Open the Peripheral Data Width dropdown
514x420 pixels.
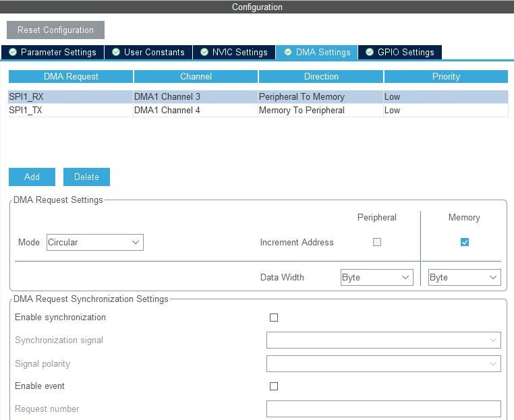point(376,278)
